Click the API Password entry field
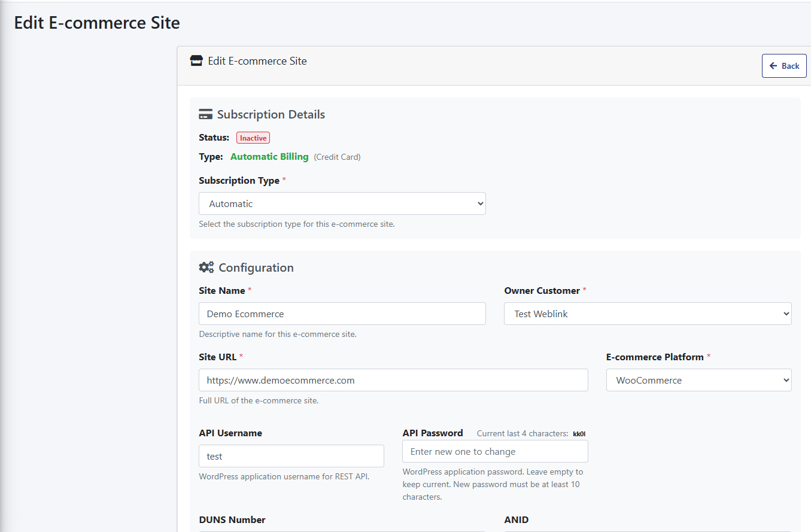This screenshot has width=811, height=532. (495, 451)
